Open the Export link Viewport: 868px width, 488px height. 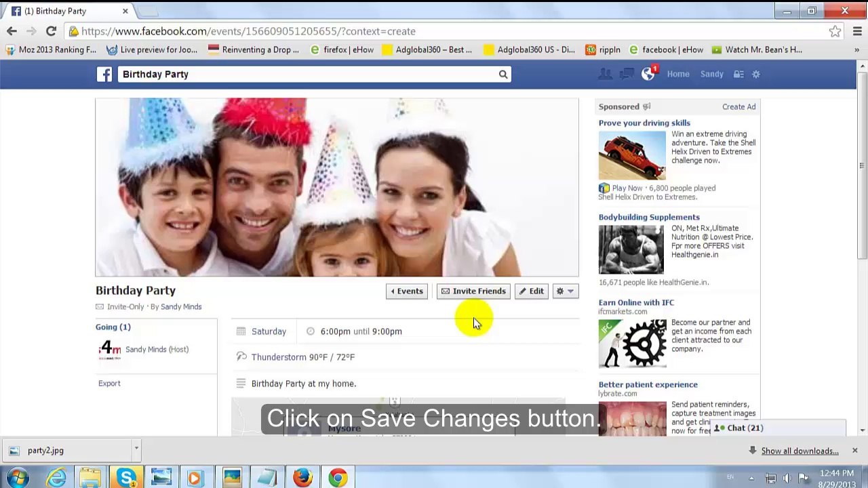point(109,384)
